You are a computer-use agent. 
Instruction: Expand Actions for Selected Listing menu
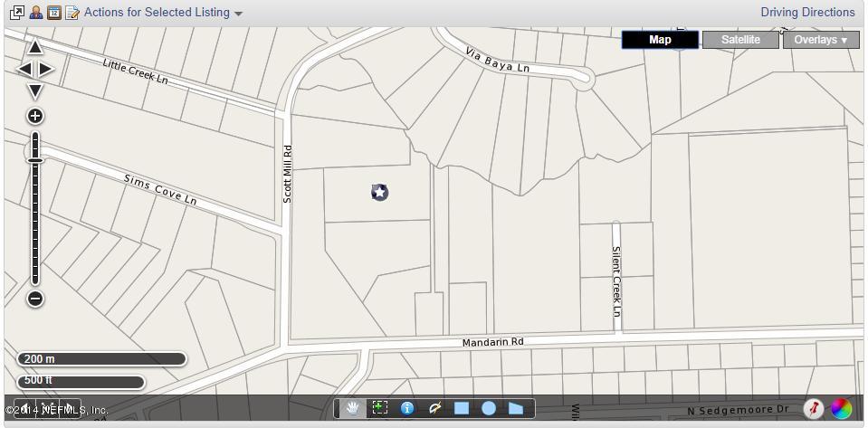tap(163, 12)
